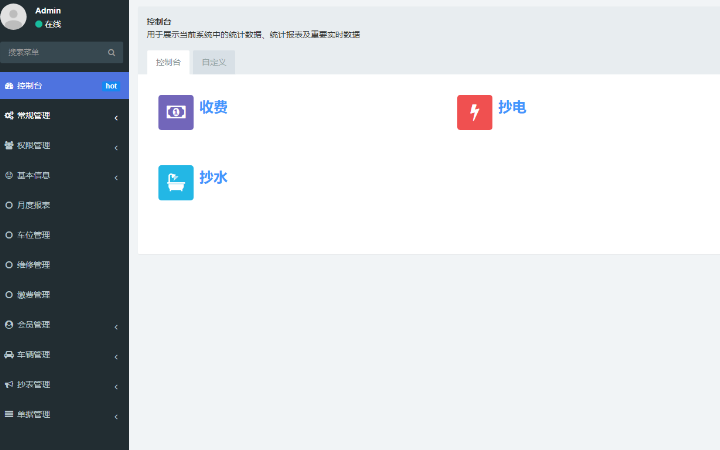Open the 抄水 link text
This screenshot has width=720, height=450.
click(x=213, y=177)
